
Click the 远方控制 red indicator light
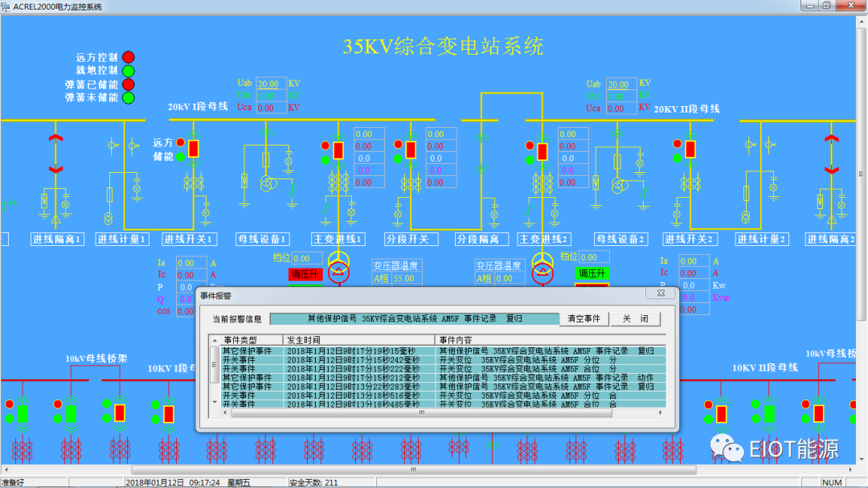[129, 57]
